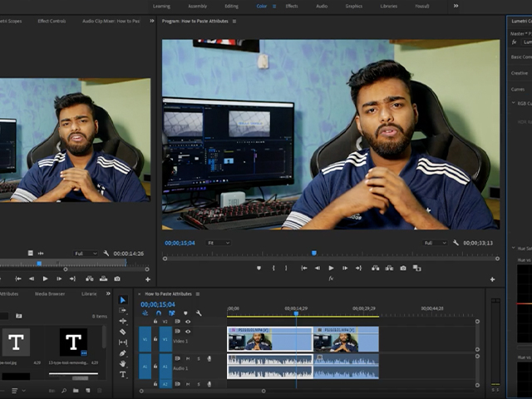Mute the A2 audio track
Image resolution: width=532 pixels, height=399 pixels.
point(188,384)
